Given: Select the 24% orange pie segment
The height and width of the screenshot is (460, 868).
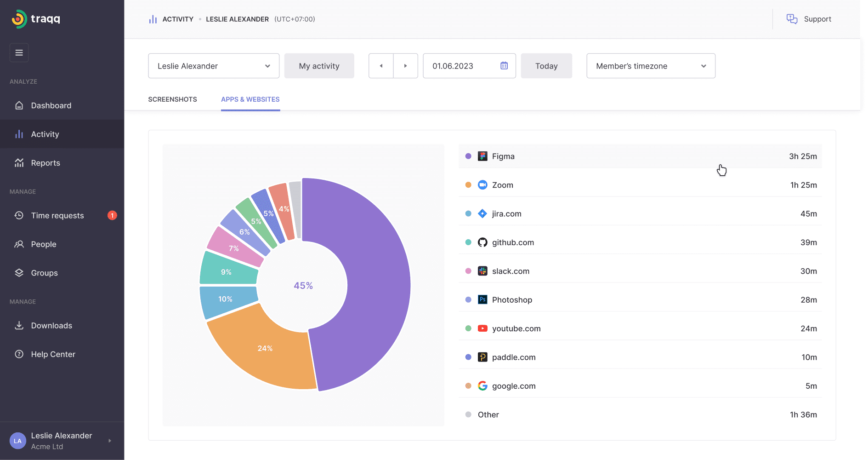Looking at the screenshot, I should coord(265,348).
